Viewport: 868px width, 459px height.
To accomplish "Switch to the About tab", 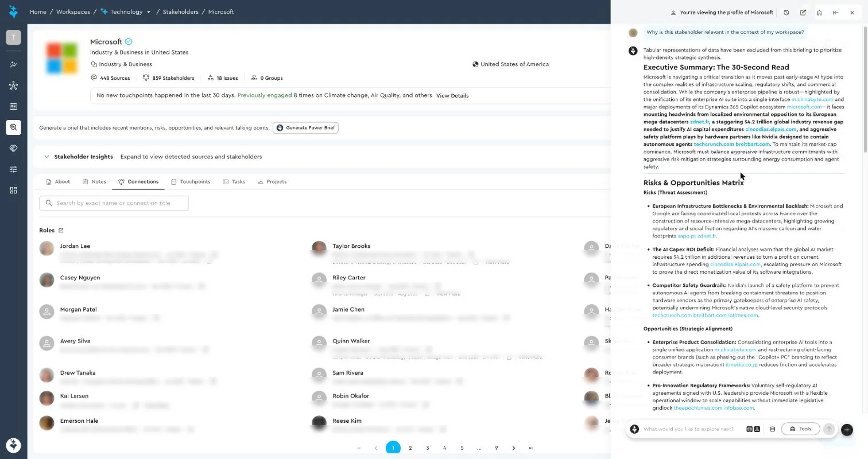I will (x=58, y=182).
